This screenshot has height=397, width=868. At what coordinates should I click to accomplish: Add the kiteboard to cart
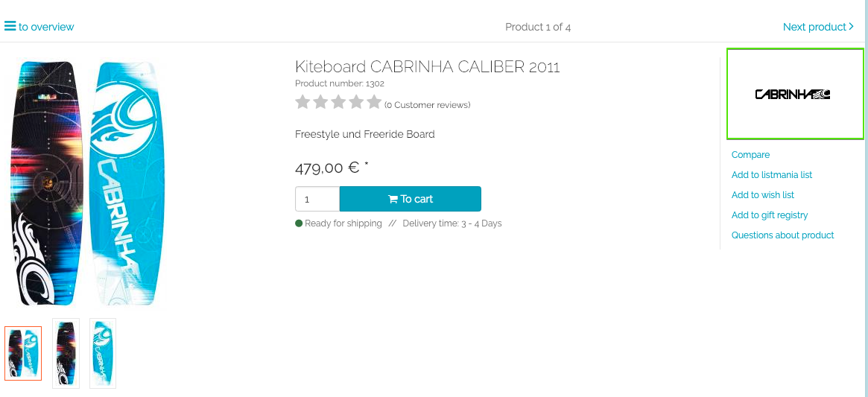click(x=411, y=199)
